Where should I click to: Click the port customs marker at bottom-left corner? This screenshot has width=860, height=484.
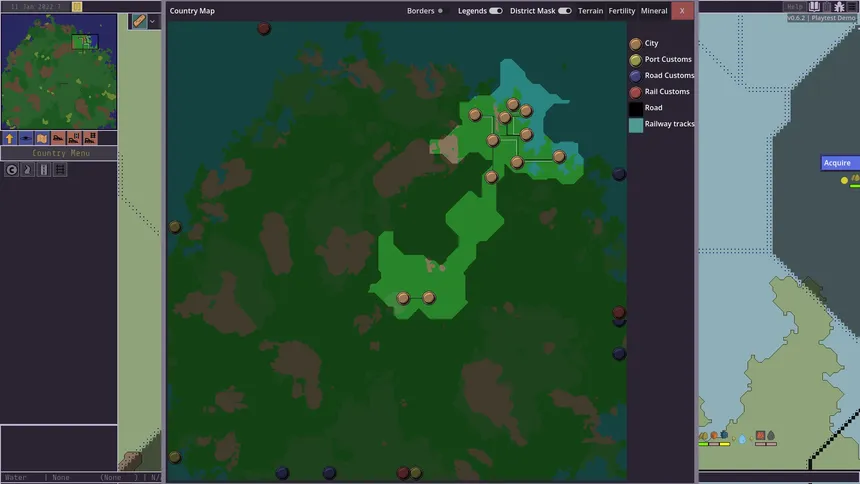(x=175, y=457)
